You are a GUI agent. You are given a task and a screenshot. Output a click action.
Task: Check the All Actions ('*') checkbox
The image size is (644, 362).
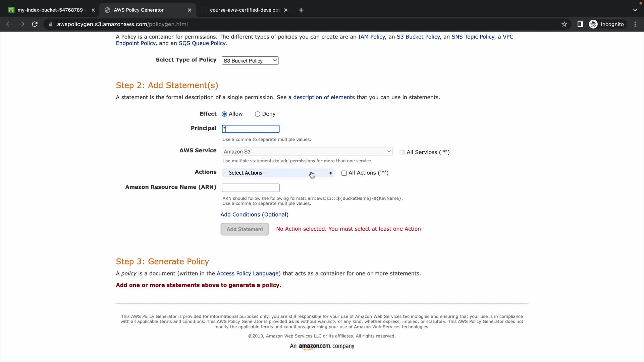(344, 173)
